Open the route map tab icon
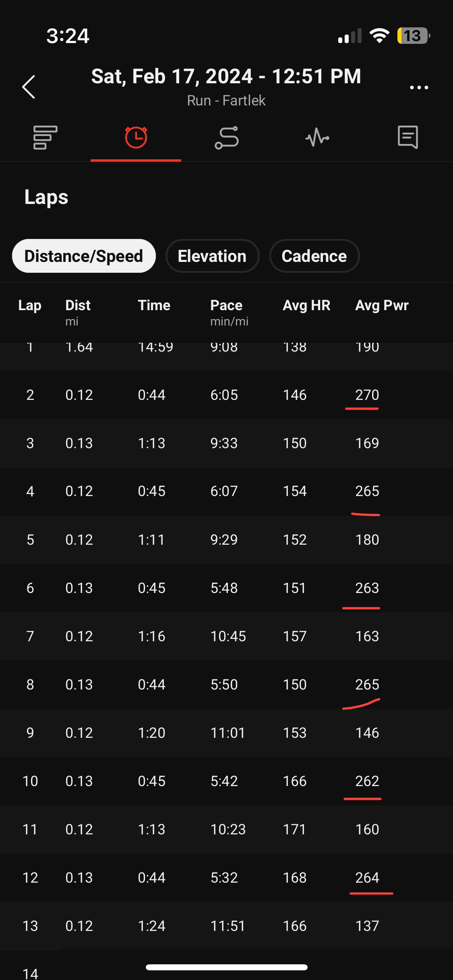This screenshot has height=980, width=453. [227, 138]
